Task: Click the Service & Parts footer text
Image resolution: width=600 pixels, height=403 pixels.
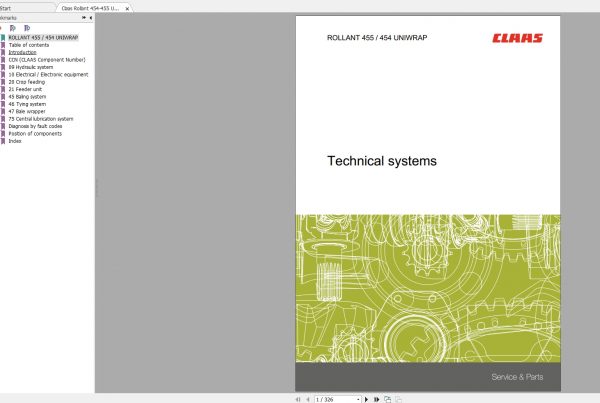Action: 517,377
